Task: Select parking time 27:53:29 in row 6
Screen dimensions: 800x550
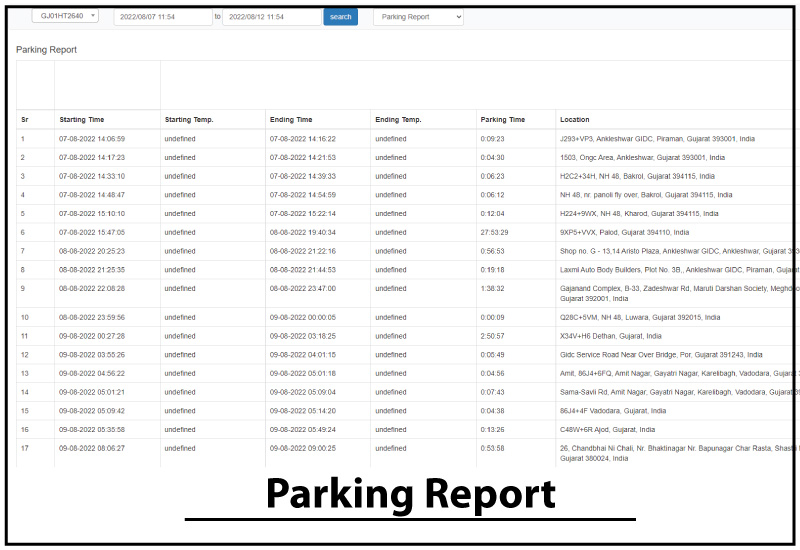Action: pyautogui.click(x=495, y=232)
